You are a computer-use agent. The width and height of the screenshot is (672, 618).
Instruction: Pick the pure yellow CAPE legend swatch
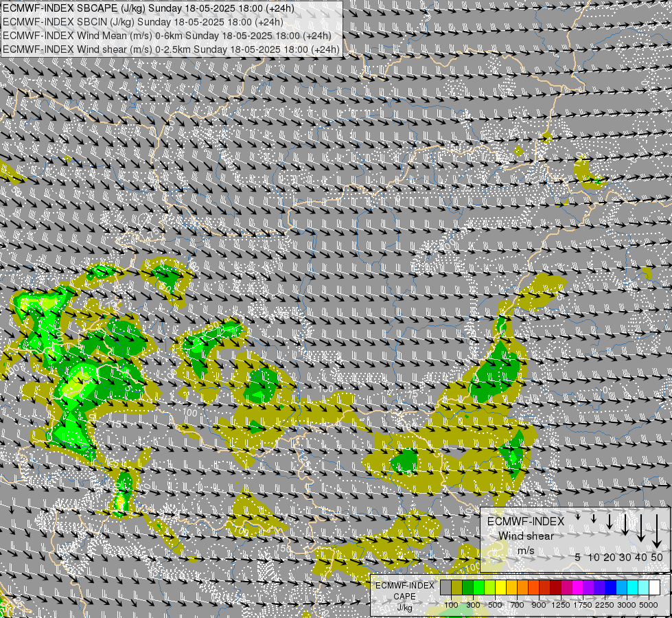pyautogui.click(x=500, y=587)
